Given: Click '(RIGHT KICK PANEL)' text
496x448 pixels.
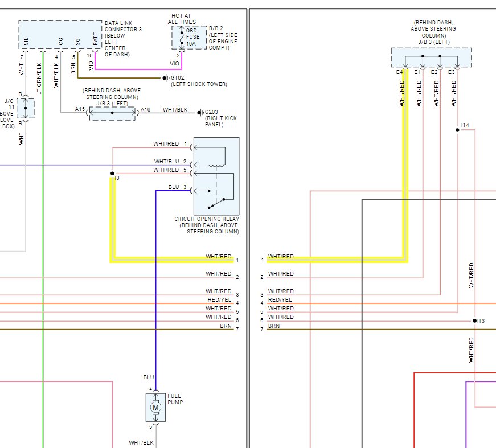Looking at the screenshot, I should 221,121.
